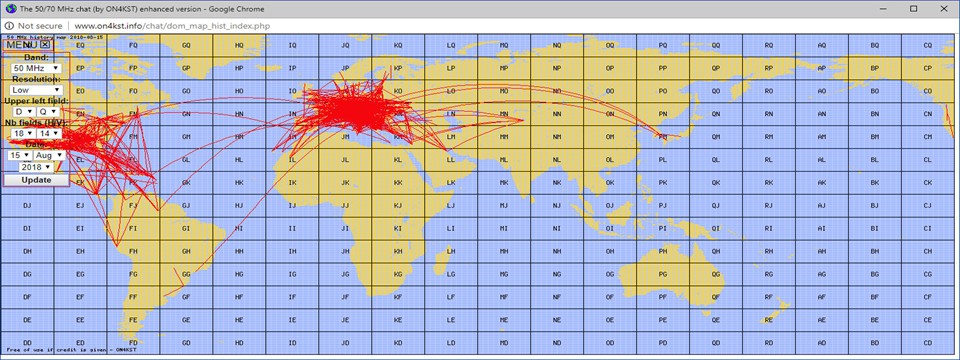Click the PM grid square over Japan
This screenshot has width=960, height=360.
click(663, 137)
